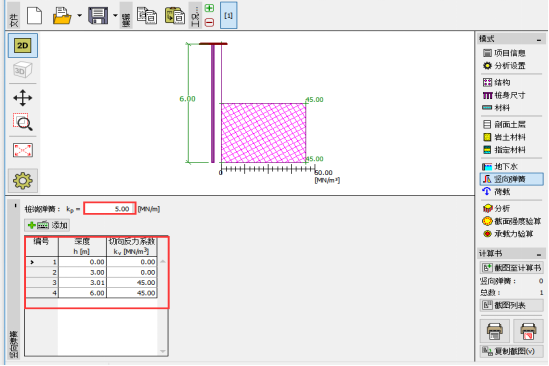549x366 pixels.
Task: Click the red minus remove stage icon
Action: tap(209, 23)
